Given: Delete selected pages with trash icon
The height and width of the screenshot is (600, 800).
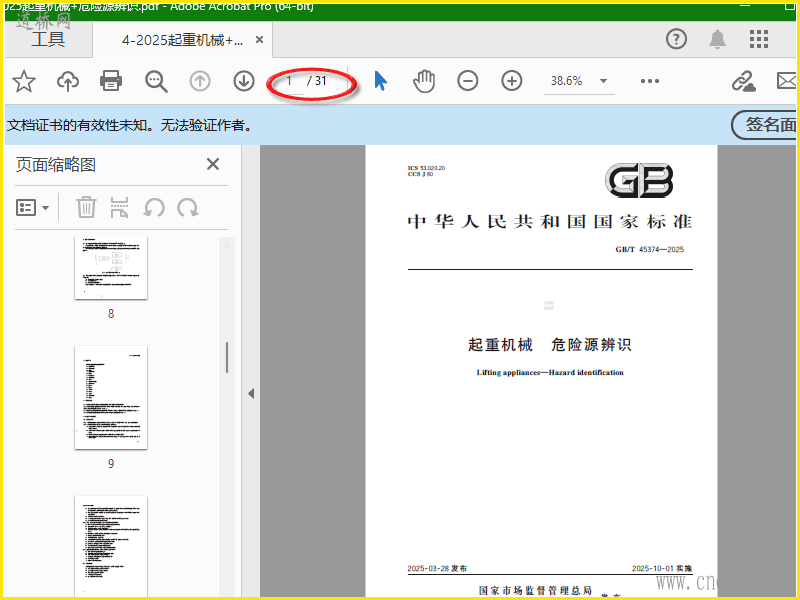Looking at the screenshot, I should point(86,208).
